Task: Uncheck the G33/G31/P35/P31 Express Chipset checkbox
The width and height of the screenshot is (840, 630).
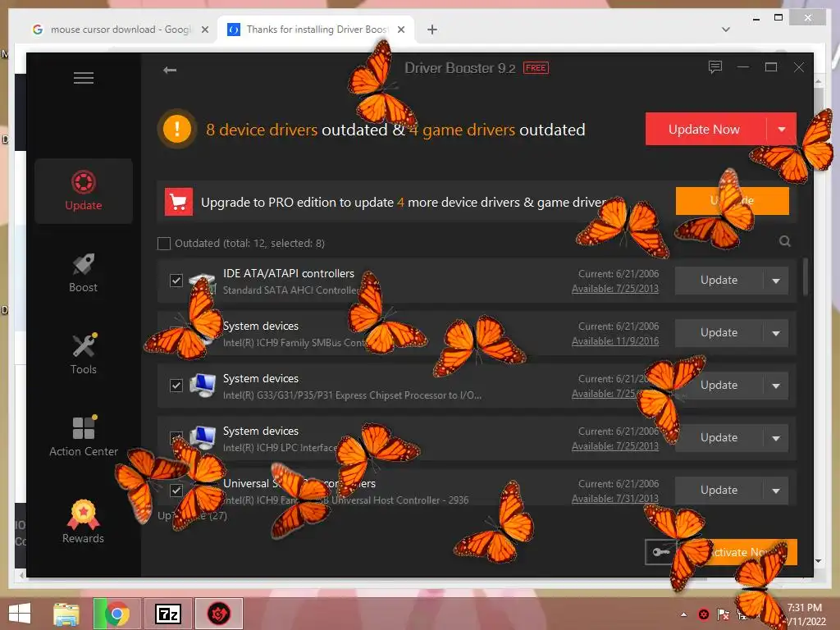Action: pos(176,386)
